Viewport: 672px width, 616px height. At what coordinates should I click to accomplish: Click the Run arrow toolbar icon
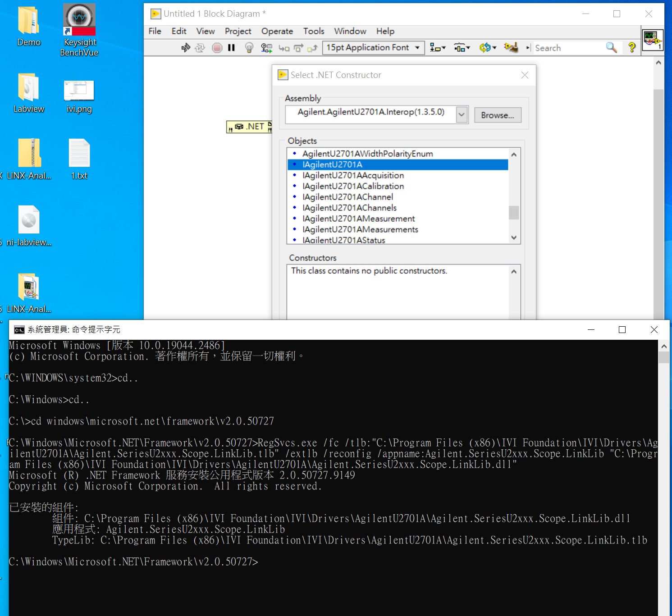(x=185, y=48)
